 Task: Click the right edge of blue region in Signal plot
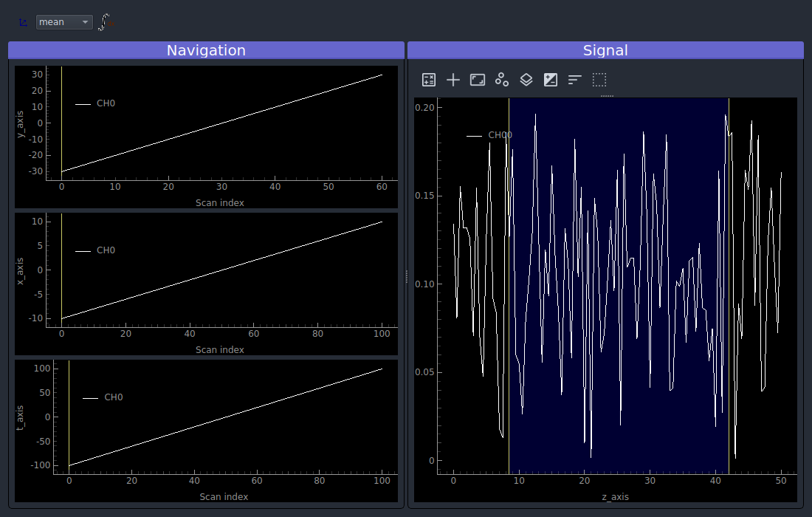(729, 285)
